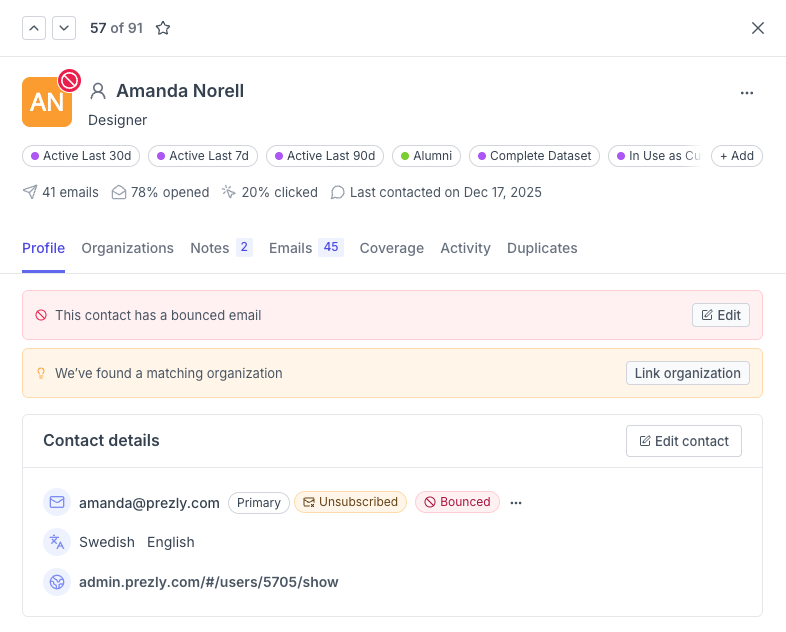
Task: Click the email envelope icon
Action: point(57,503)
